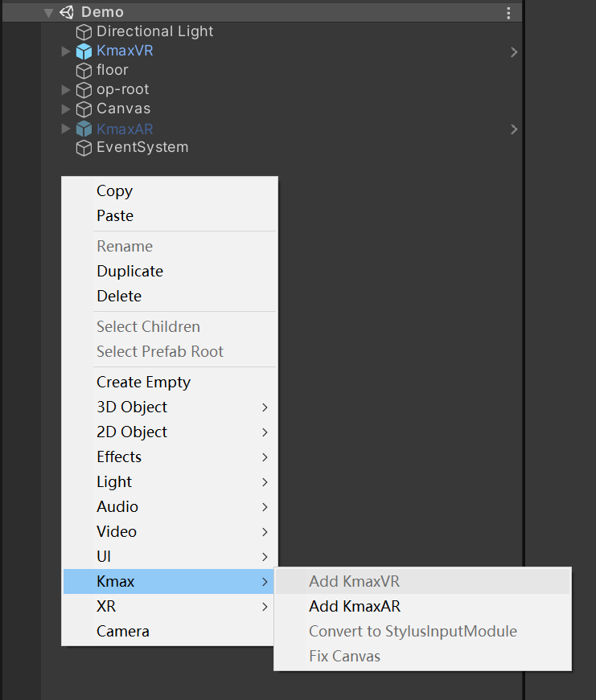
Task: Click the Unity scene icon beside Demo
Action: pos(67,12)
